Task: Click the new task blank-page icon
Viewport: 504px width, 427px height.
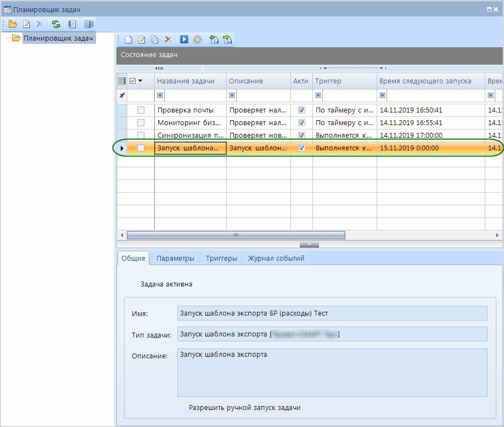Action: point(129,40)
